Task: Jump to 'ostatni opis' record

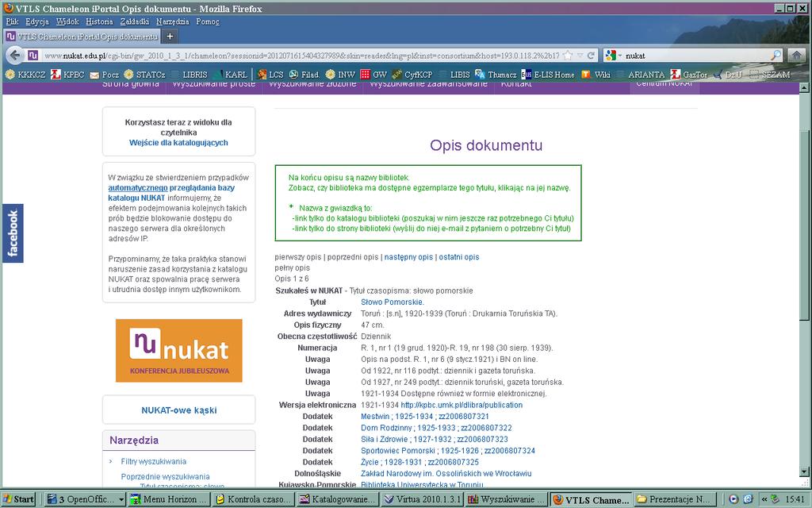Action: click(x=459, y=257)
